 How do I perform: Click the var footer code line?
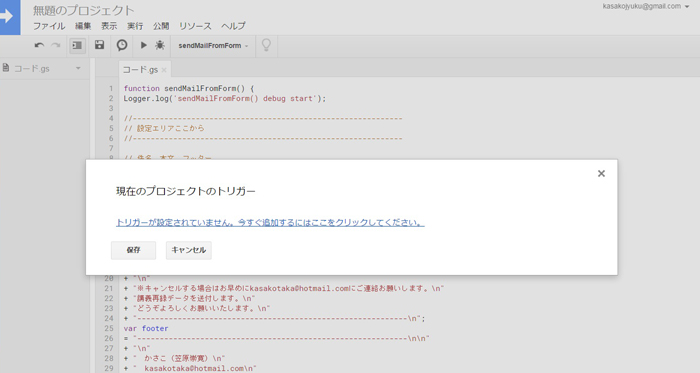pyautogui.click(x=146, y=328)
